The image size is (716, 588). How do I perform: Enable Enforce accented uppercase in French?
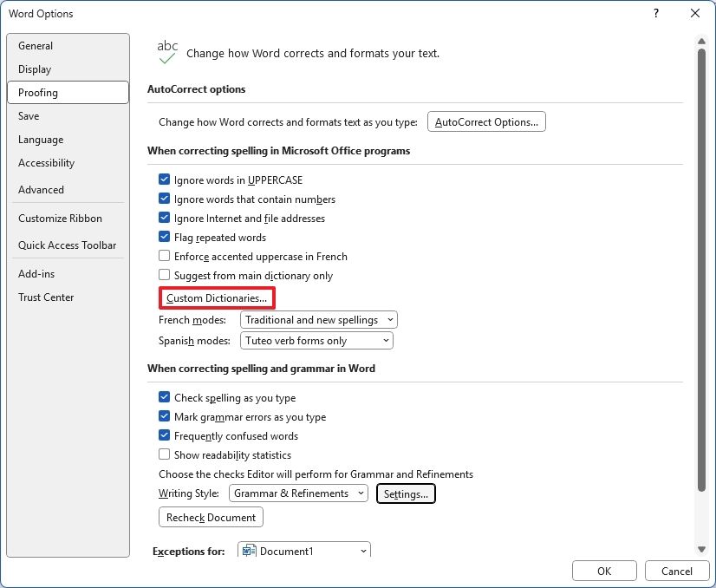coord(164,256)
